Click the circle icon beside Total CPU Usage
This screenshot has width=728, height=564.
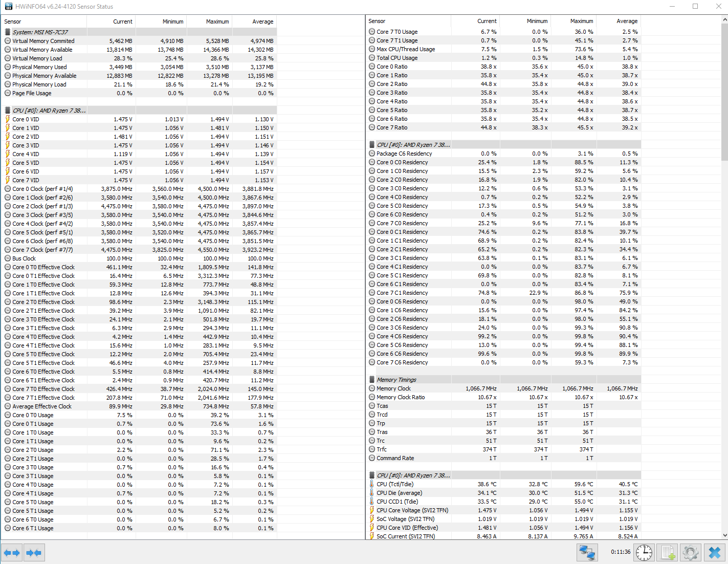coord(372,58)
